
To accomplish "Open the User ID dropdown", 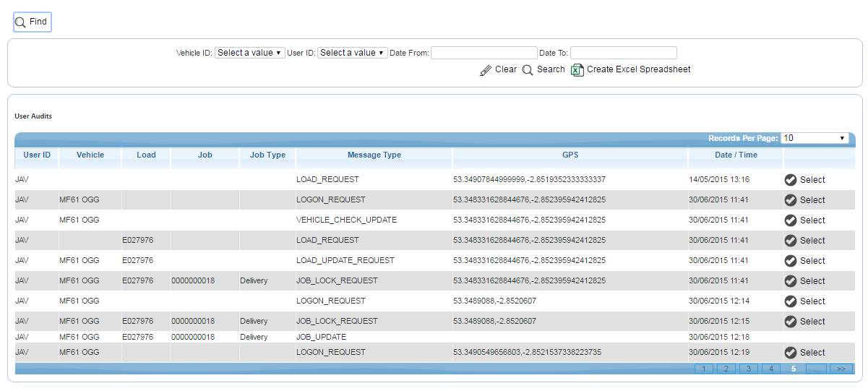I will point(353,53).
